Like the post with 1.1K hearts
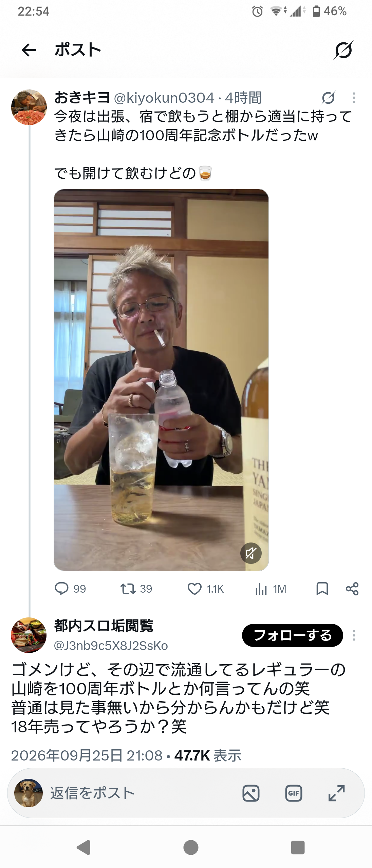Screen dimensions: 372x868 pos(194,589)
